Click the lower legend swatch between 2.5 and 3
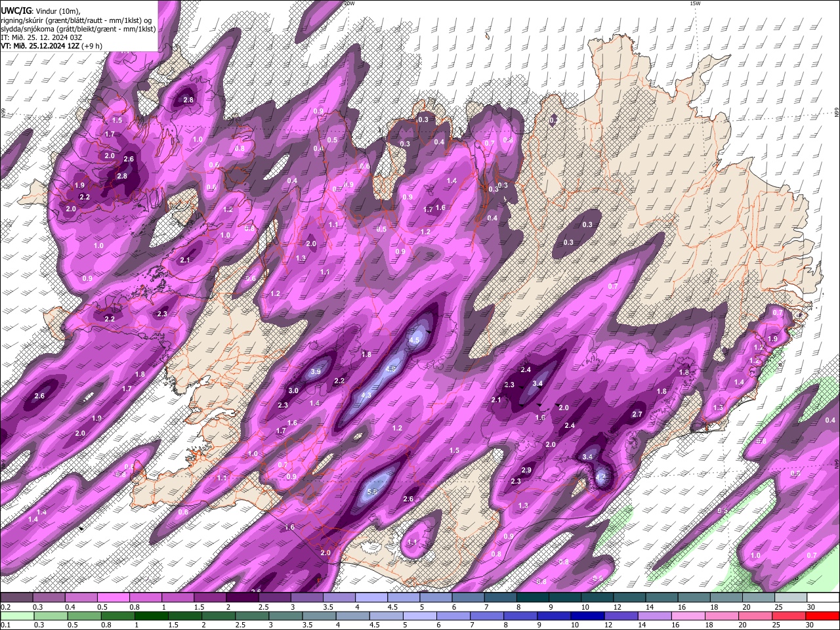Viewport: 840px width, 630px height. 252,616
